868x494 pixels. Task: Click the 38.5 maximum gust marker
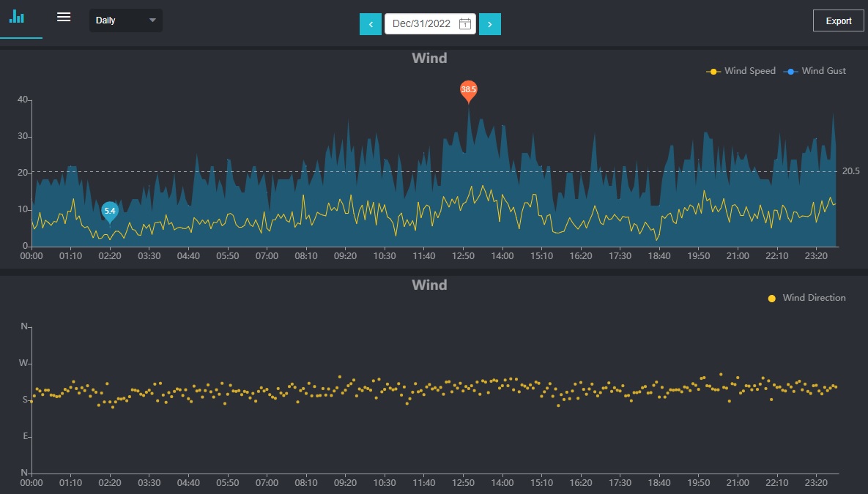coord(468,90)
